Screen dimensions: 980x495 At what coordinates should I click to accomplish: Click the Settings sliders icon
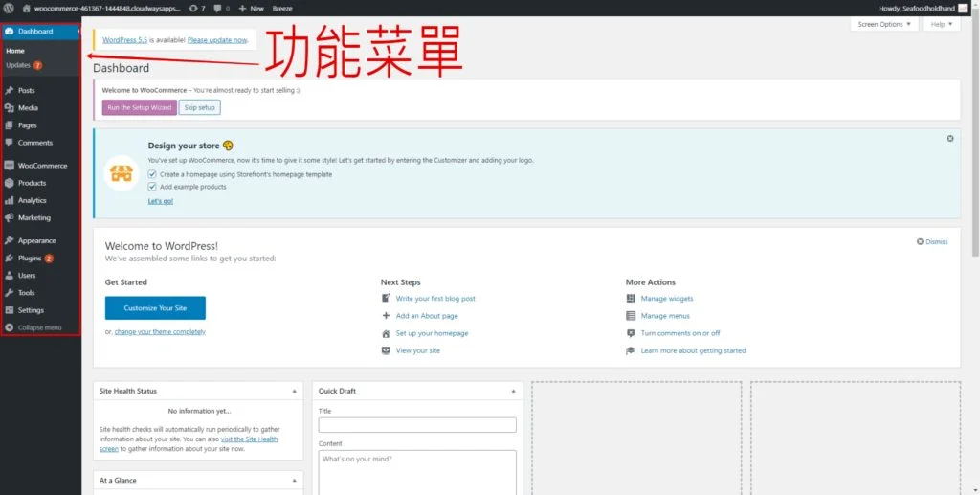10,310
